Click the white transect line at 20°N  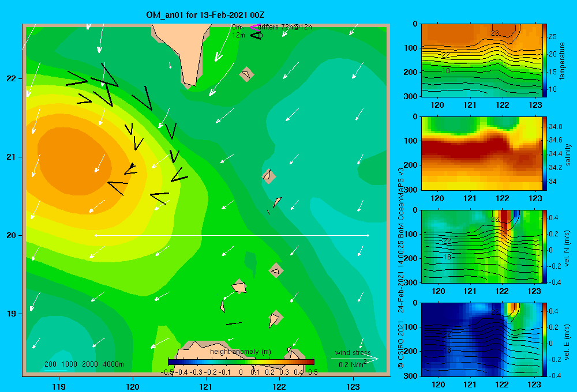(x=232, y=235)
